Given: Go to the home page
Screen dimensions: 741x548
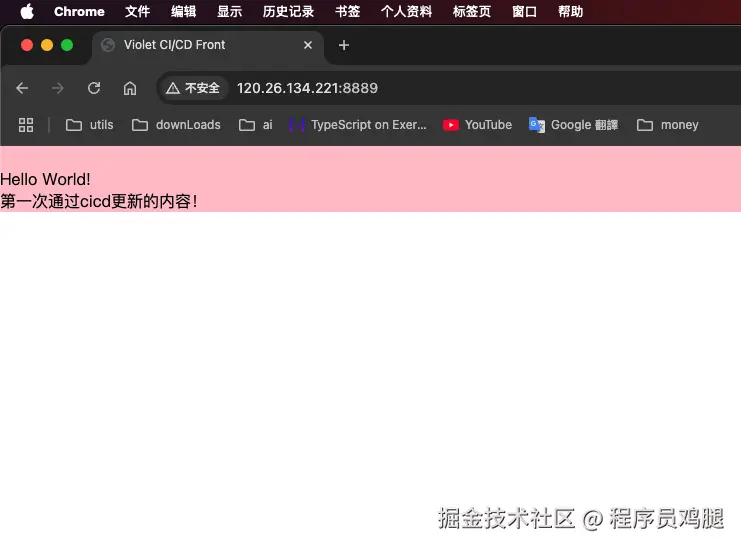Looking at the screenshot, I should coord(130,88).
